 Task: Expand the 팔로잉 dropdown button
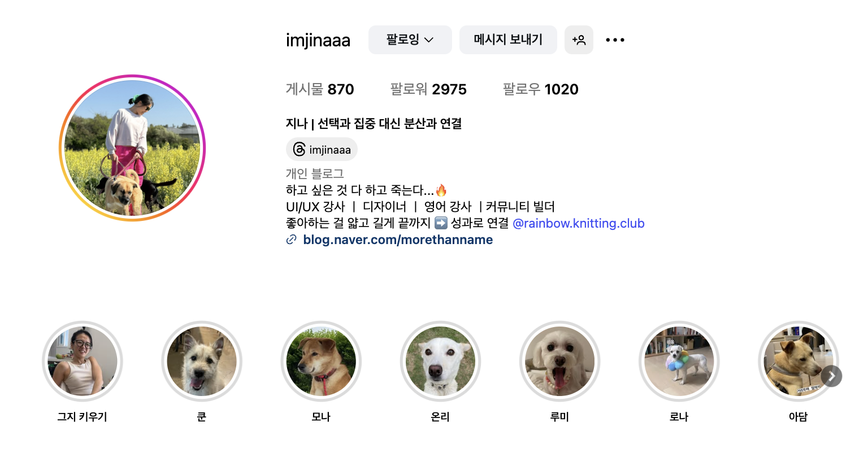click(410, 40)
